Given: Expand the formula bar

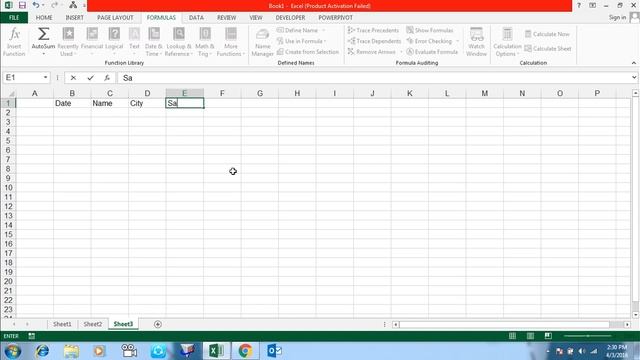Looking at the screenshot, I should point(634,78).
